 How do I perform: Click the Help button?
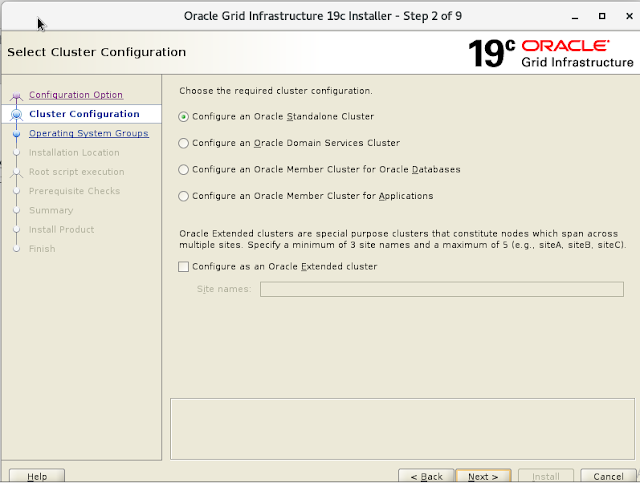[x=37, y=476]
